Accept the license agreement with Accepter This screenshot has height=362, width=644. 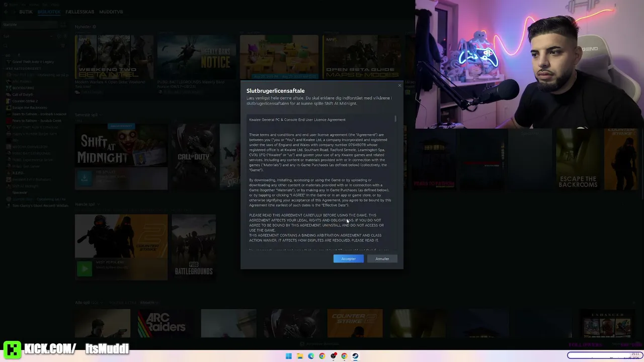(x=348, y=258)
